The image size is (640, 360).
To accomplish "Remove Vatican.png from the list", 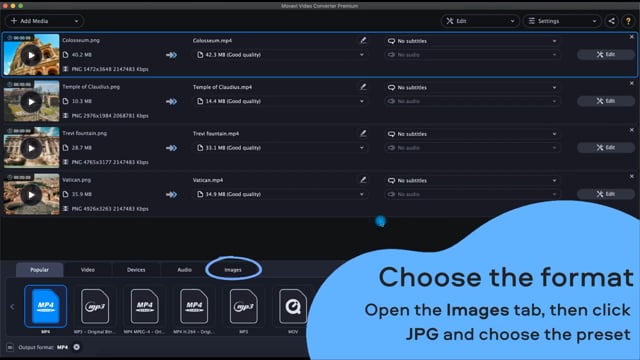I will [631, 176].
